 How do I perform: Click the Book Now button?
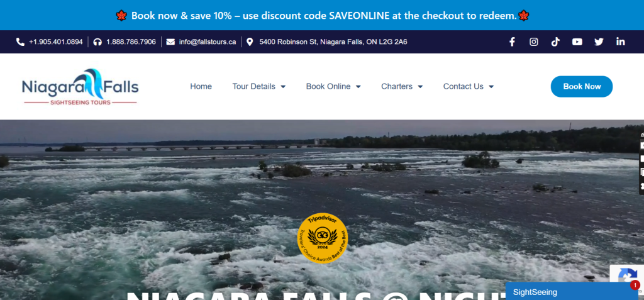point(582,87)
